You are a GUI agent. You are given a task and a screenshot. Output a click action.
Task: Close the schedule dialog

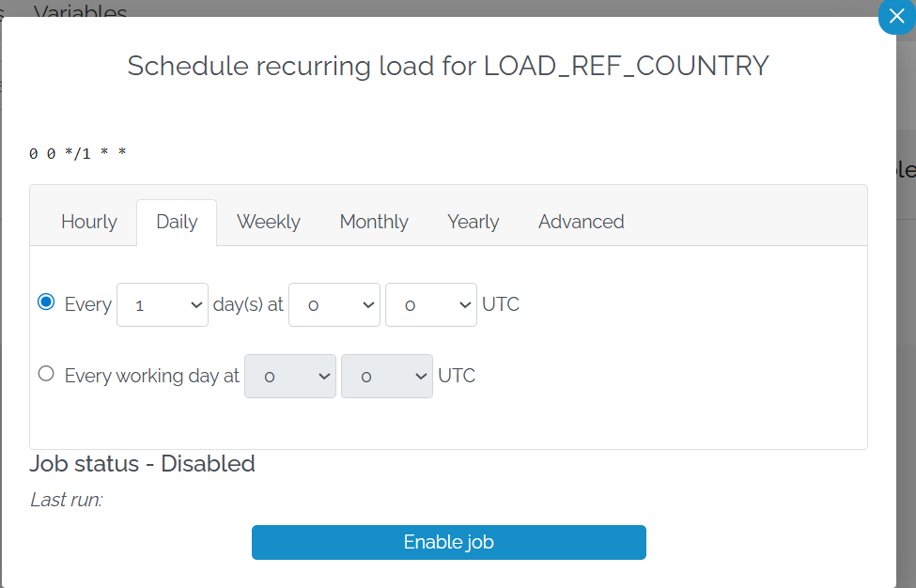click(895, 17)
